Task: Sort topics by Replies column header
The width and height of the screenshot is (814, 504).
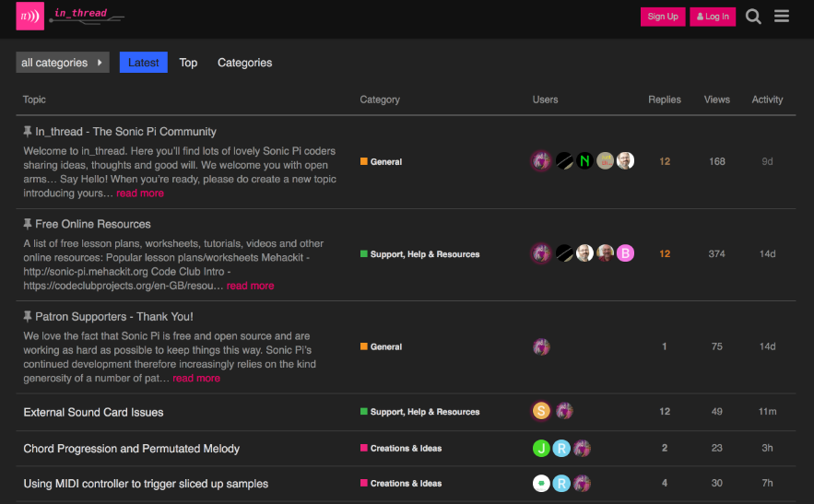Action: pyautogui.click(x=665, y=100)
